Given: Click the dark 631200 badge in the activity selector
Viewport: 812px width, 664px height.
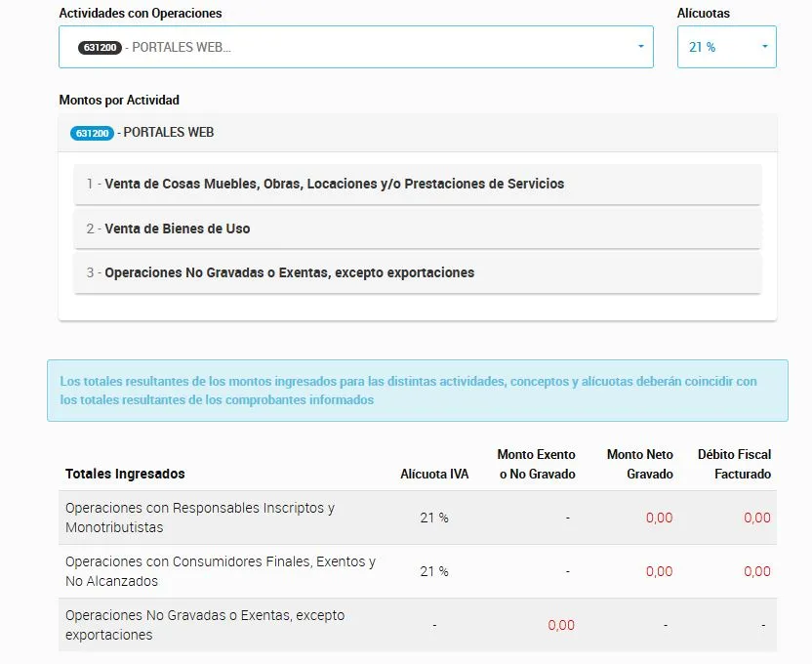Looking at the screenshot, I should pos(100,48).
